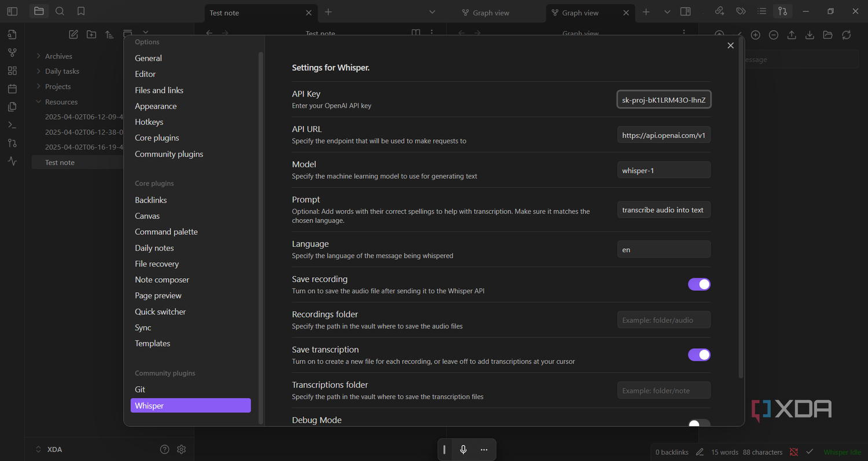
Task: Click the Git refresh icon in the right pane
Action: coord(846,35)
